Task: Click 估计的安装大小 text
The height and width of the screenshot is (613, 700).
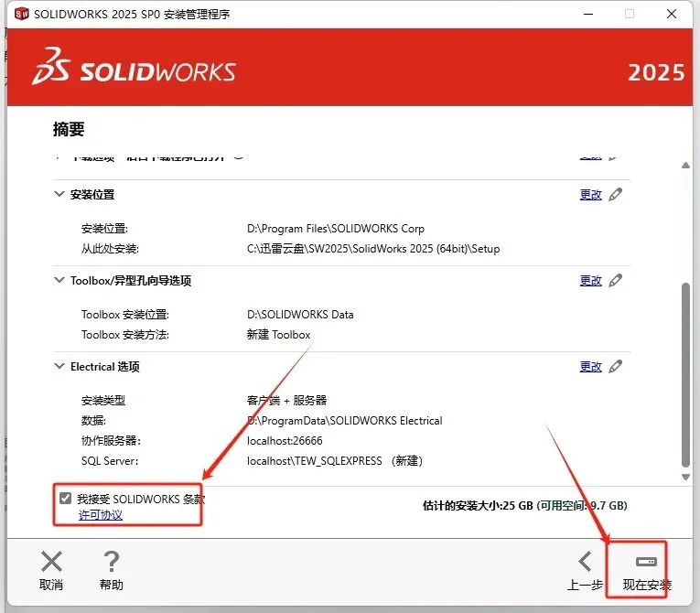Action: pos(525,505)
